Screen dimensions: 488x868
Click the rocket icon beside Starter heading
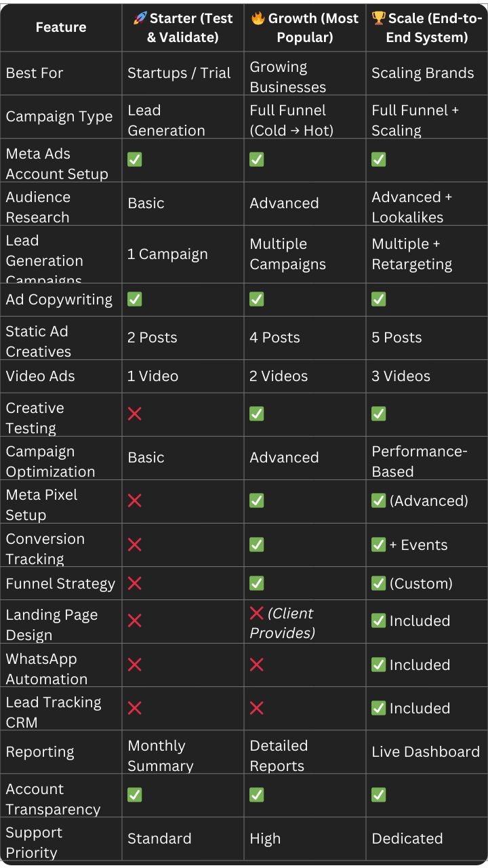tap(140, 18)
